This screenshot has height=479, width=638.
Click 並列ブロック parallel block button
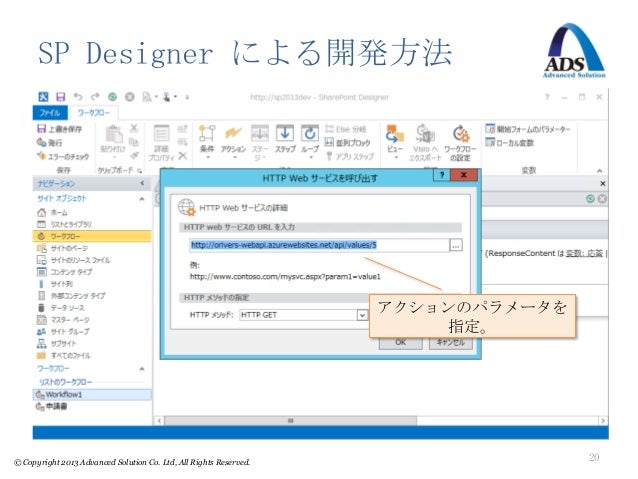(348, 143)
